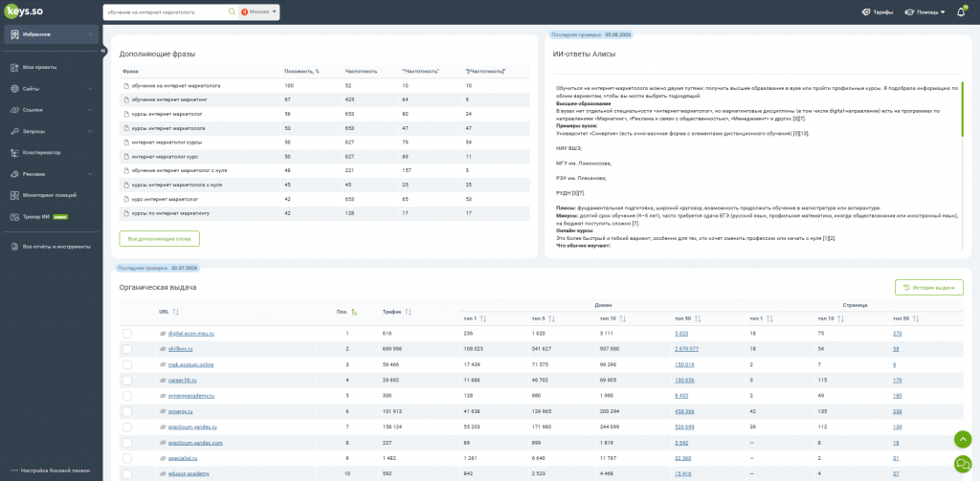The image size is (980, 481).
Task: Check the box for synergy.ru
Action: pyautogui.click(x=127, y=411)
